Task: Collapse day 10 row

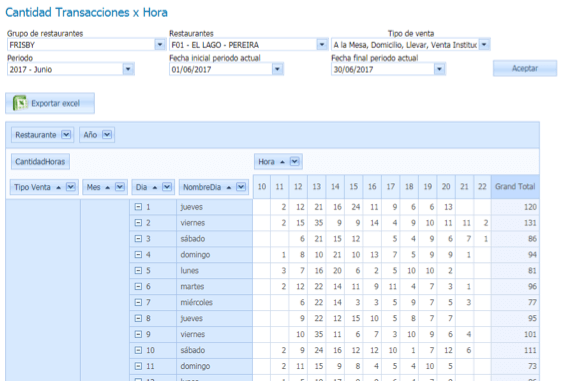Action: [138, 350]
